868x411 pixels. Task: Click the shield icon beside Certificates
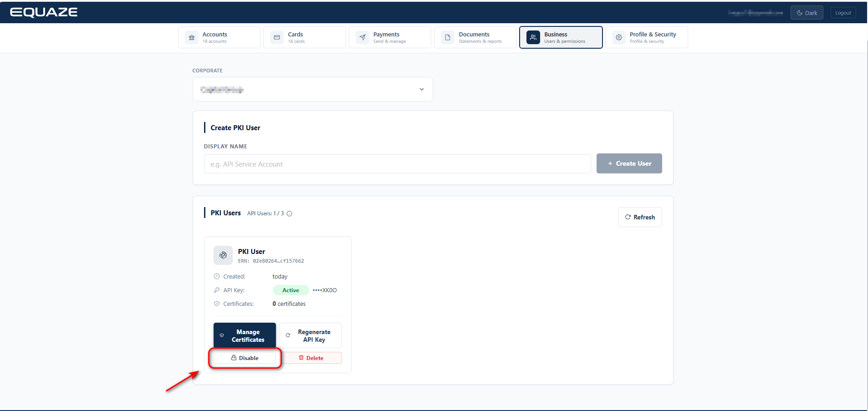coord(217,304)
